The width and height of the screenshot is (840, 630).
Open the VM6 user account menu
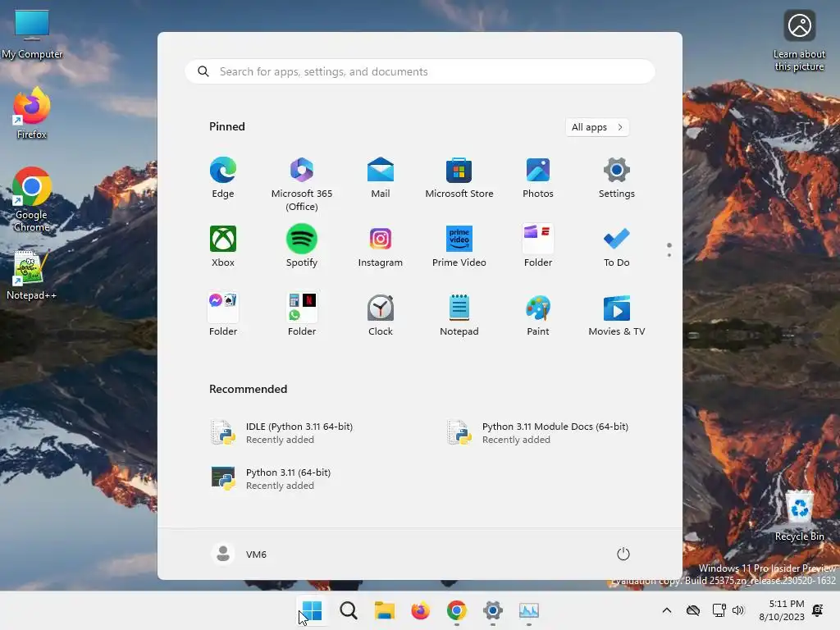click(x=239, y=554)
